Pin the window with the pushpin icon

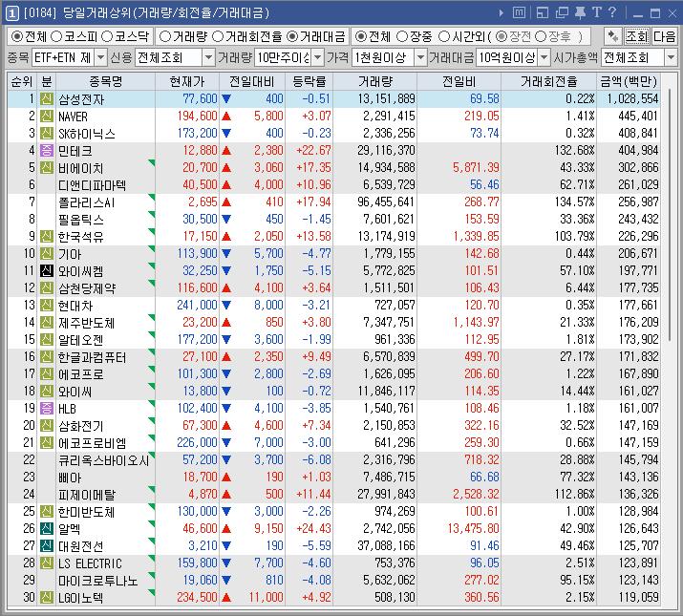pyautogui.click(x=580, y=13)
